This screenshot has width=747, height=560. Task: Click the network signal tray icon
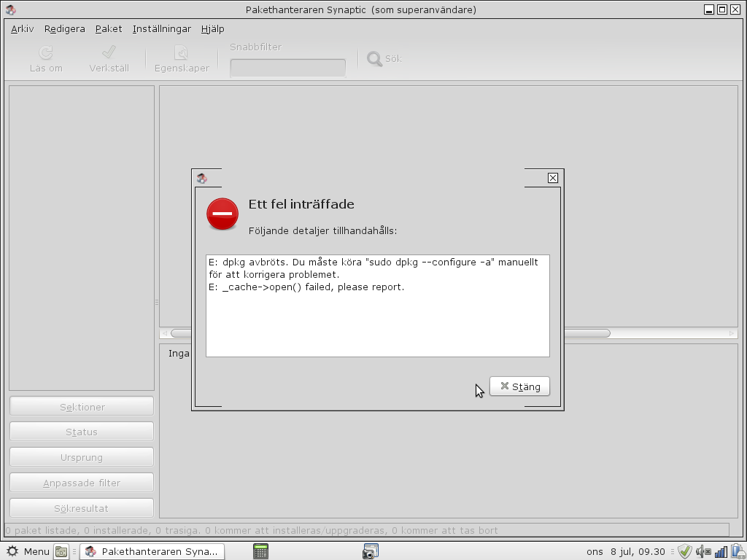point(721,551)
